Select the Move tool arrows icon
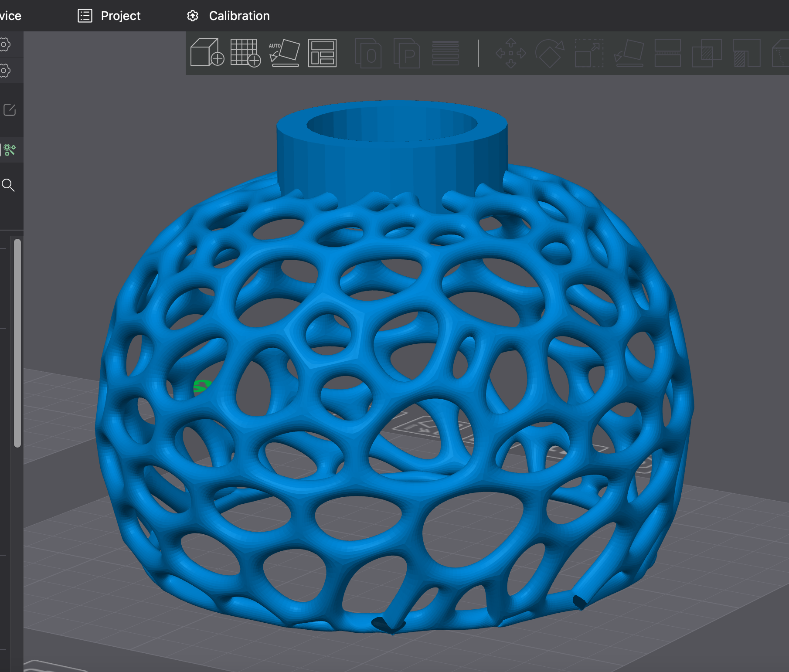Screen dimensions: 789x672 point(511,53)
